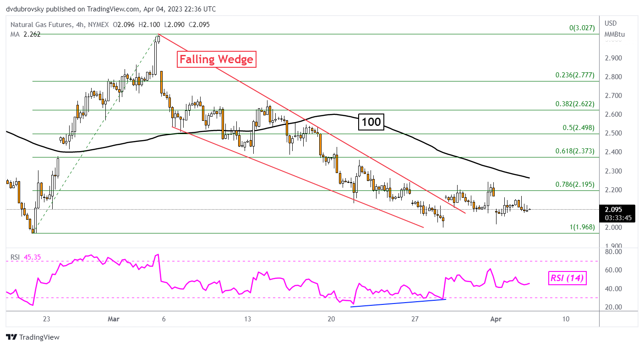Click the Fibonacci label '0(3.027)'
Image resolution: width=644 pixels, height=347 pixels.
click(x=582, y=28)
